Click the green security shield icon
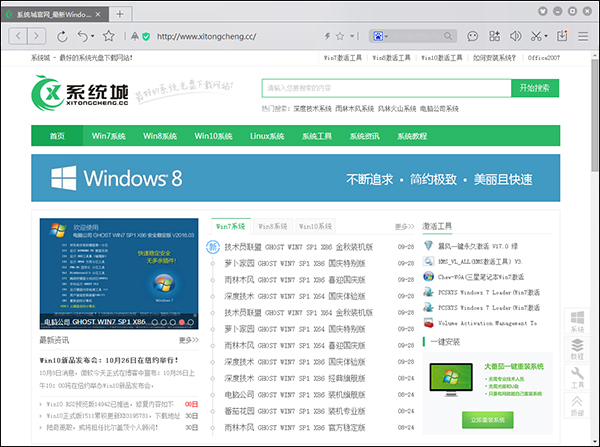The image size is (600, 447). pos(146,36)
